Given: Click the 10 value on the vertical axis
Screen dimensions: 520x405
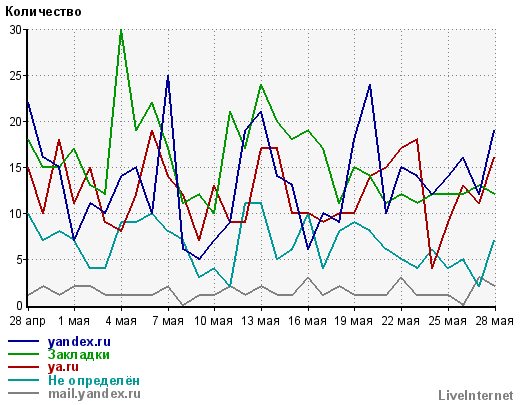Looking at the screenshot, I should pyautogui.click(x=16, y=214).
